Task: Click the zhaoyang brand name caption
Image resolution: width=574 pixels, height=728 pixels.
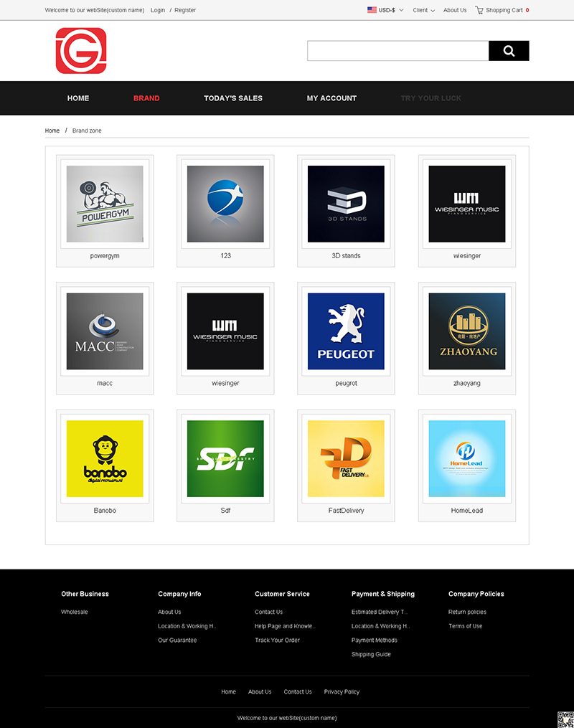Action: (x=466, y=383)
